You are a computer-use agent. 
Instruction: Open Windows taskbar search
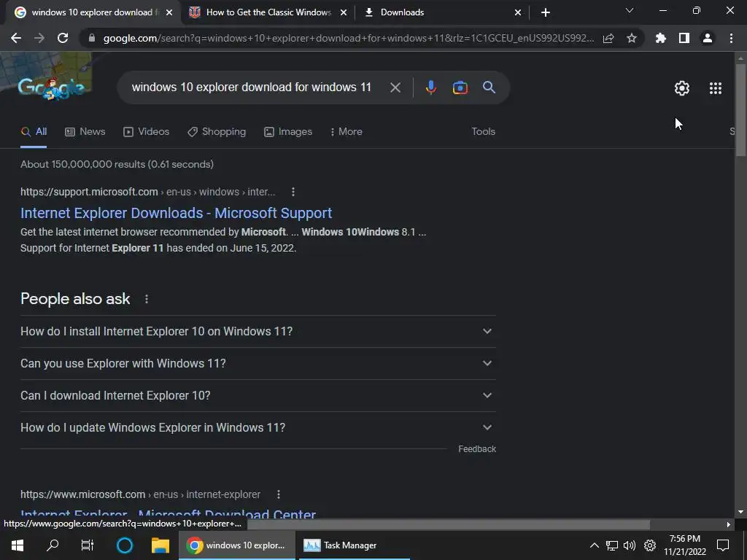[x=53, y=545]
